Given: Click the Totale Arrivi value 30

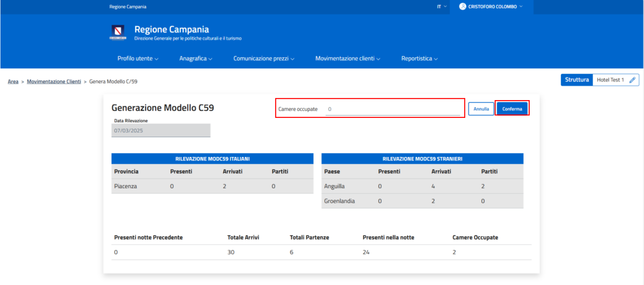Looking at the screenshot, I should pos(231,252).
